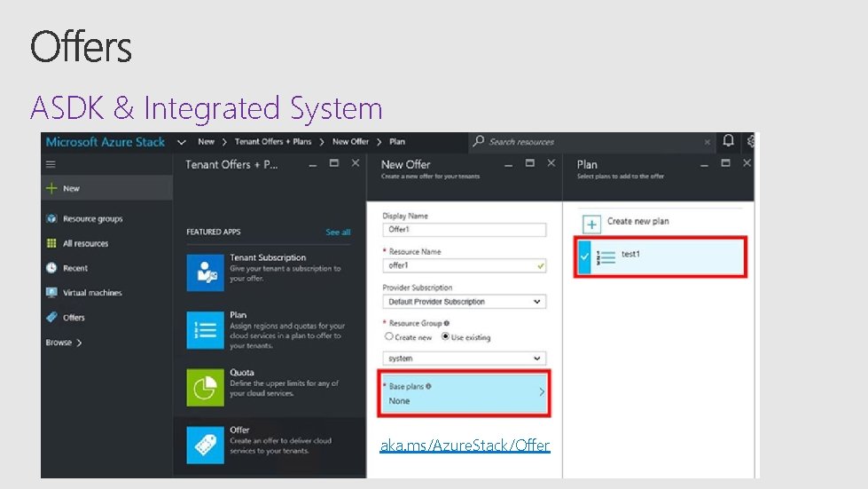The width and height of the screenshot is (868, 489).
Task: Click the green plus New icon
Action: (x=51, y=188)
